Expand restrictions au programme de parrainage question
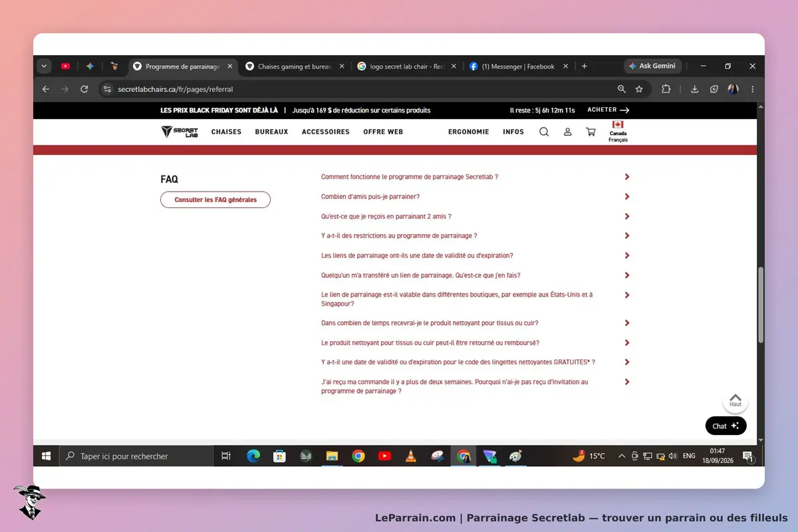The height and width of the screenshot is (532, 798). tap(475, 235)
